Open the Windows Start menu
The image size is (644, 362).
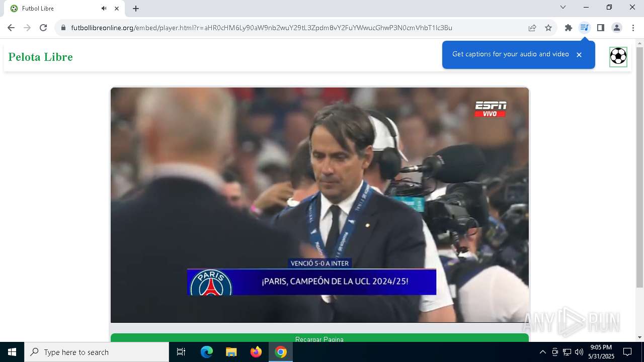tap(12, 352)
